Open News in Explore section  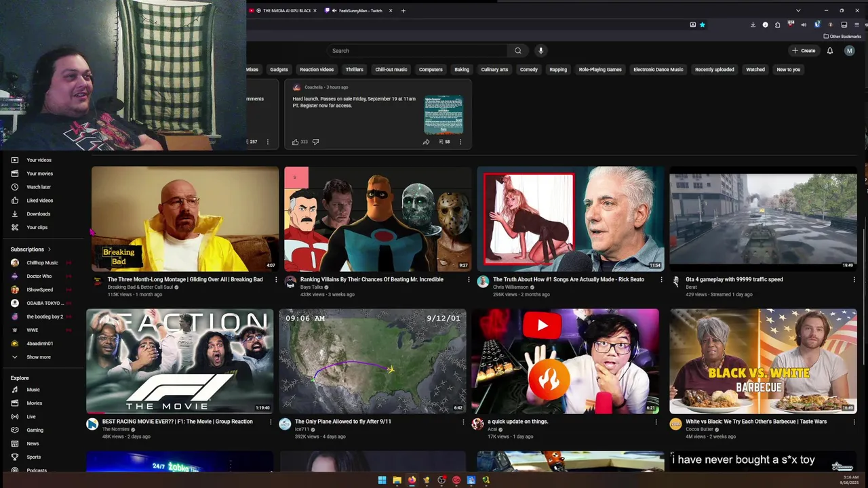pos(33,443)
